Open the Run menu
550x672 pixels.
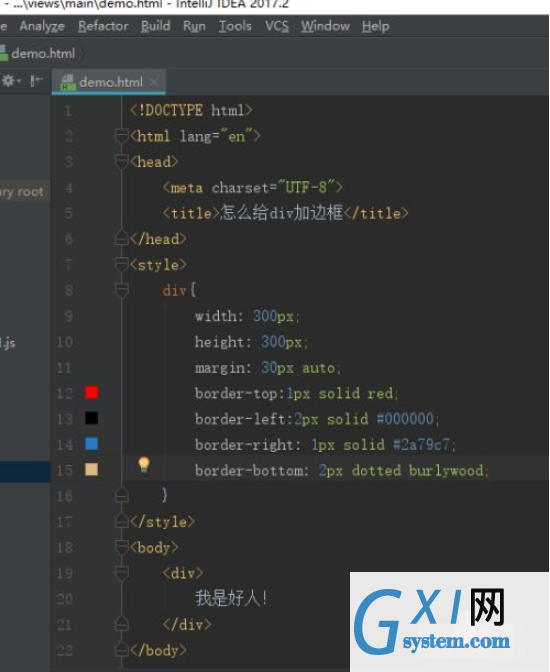pyautogui.click(x=194, y=26)
